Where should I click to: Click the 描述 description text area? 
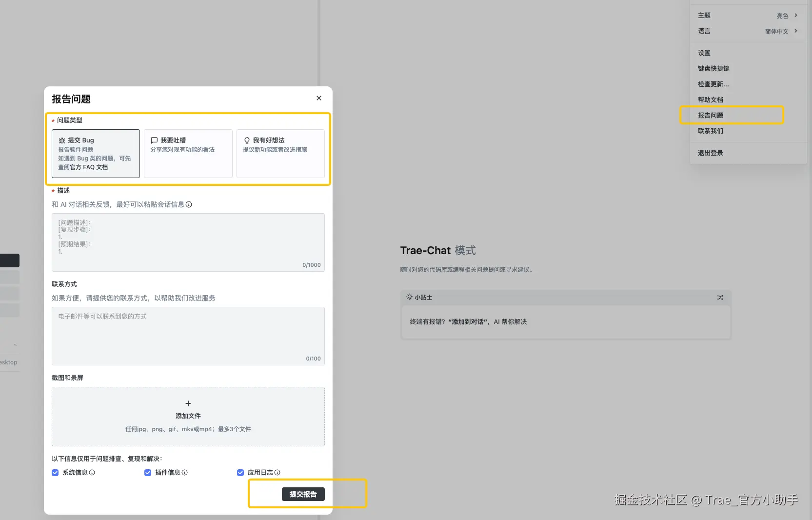tap(188, 242)
